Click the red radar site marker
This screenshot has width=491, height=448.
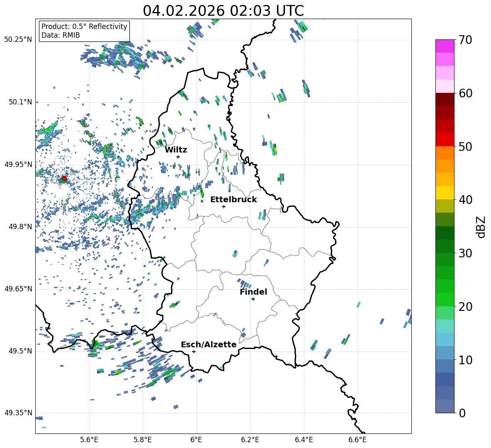coord(64,179)
